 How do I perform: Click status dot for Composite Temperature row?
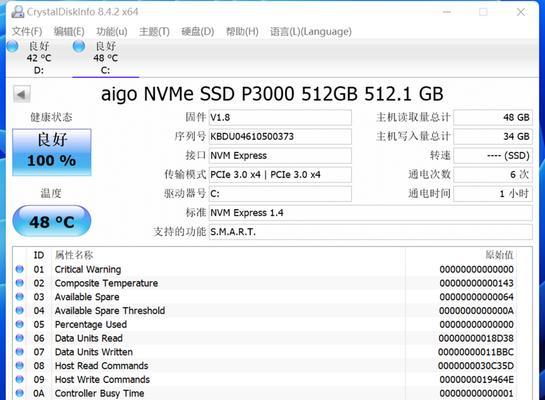click(19, 283)
